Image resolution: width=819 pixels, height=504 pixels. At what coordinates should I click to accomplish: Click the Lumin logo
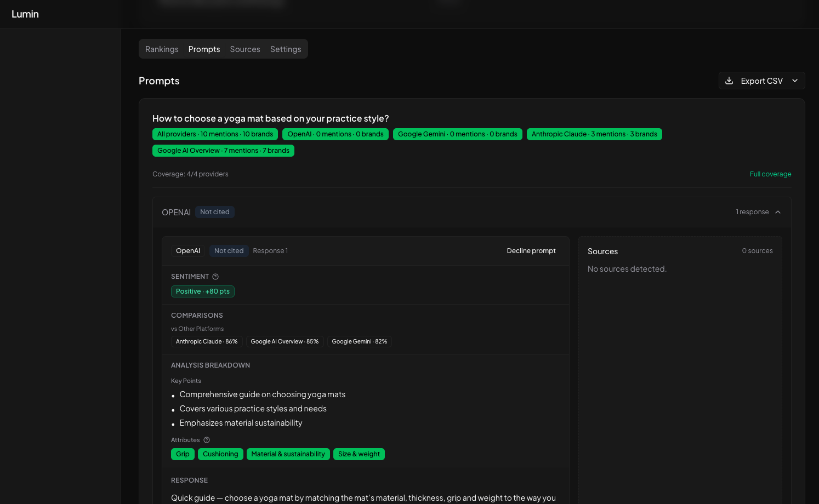pyautogui.click(x=25, y=14)
